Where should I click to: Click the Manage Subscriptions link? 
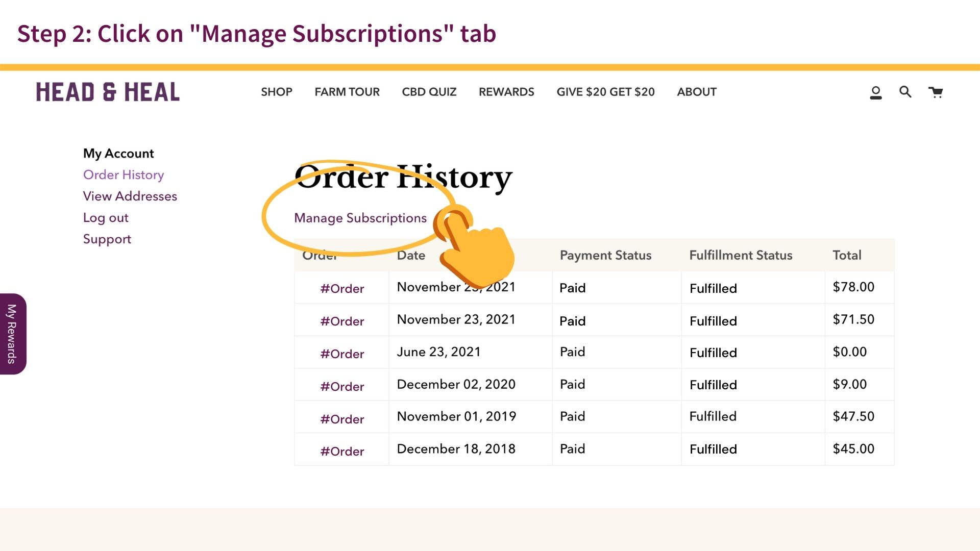pyautogui.click(x=360, y=218)
